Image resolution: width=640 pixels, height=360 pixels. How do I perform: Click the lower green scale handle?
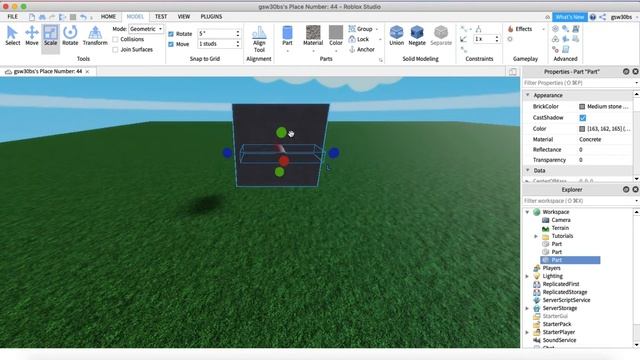(x=279, y=172)
